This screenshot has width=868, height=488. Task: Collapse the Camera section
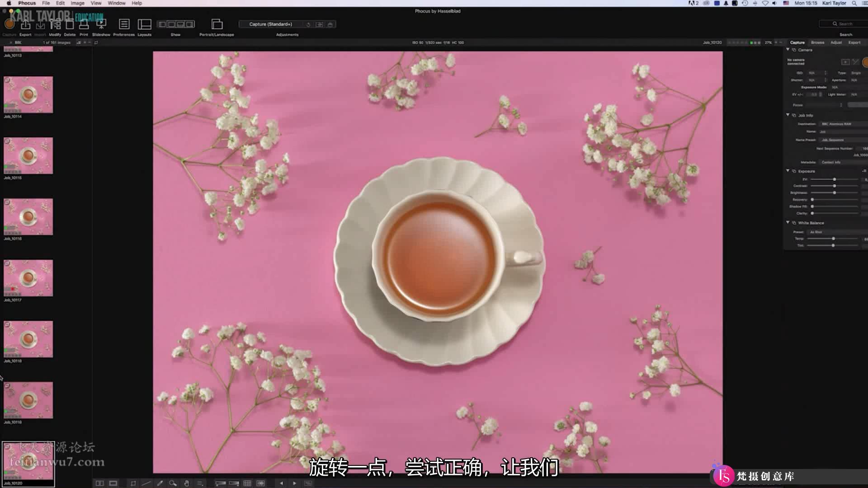(788, 49)
